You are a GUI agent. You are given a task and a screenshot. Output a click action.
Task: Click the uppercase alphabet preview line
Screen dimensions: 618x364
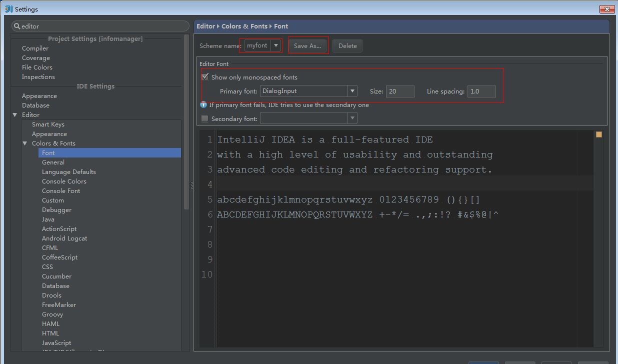pyautogui.click(x=358, y=214)
